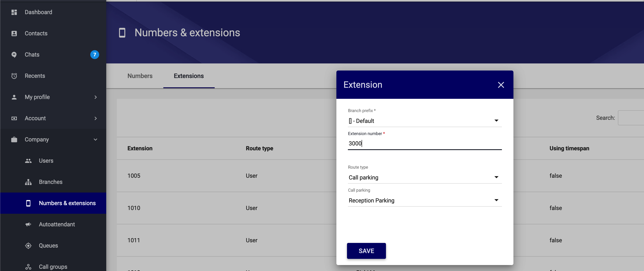644x271 pixels.
Task: Select the Extensions tab
Action: [x=189, y=76]
